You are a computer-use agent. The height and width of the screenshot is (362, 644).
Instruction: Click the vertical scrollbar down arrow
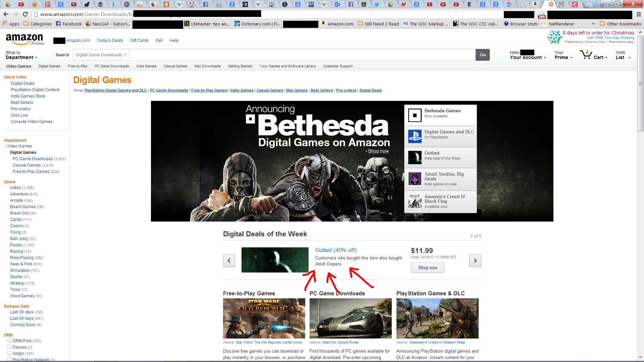(x=640, y=358)
